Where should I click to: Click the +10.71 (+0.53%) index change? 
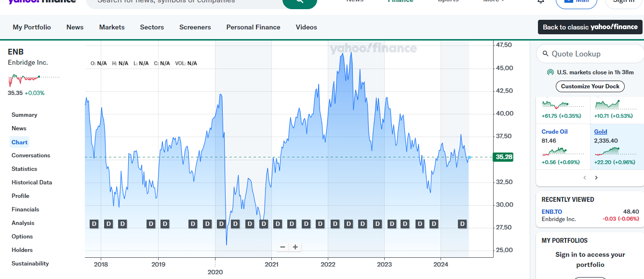click(x=614, y=116)
